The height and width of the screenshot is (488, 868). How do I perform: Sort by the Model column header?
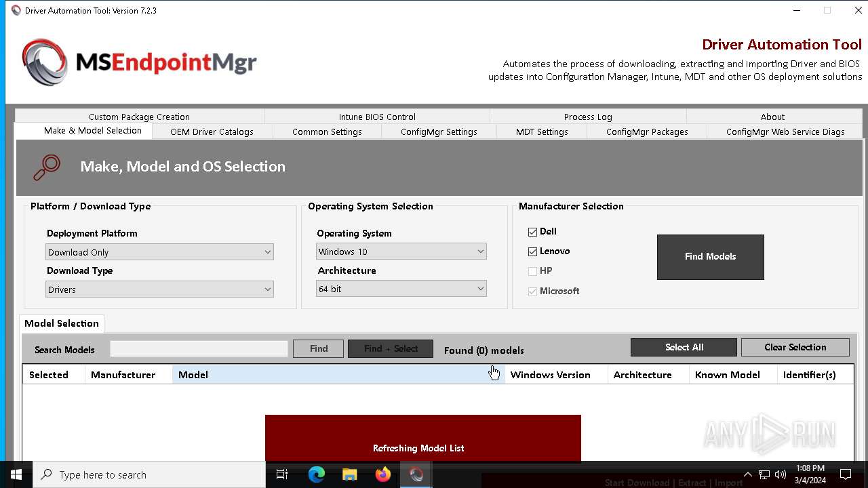(338, 375)
